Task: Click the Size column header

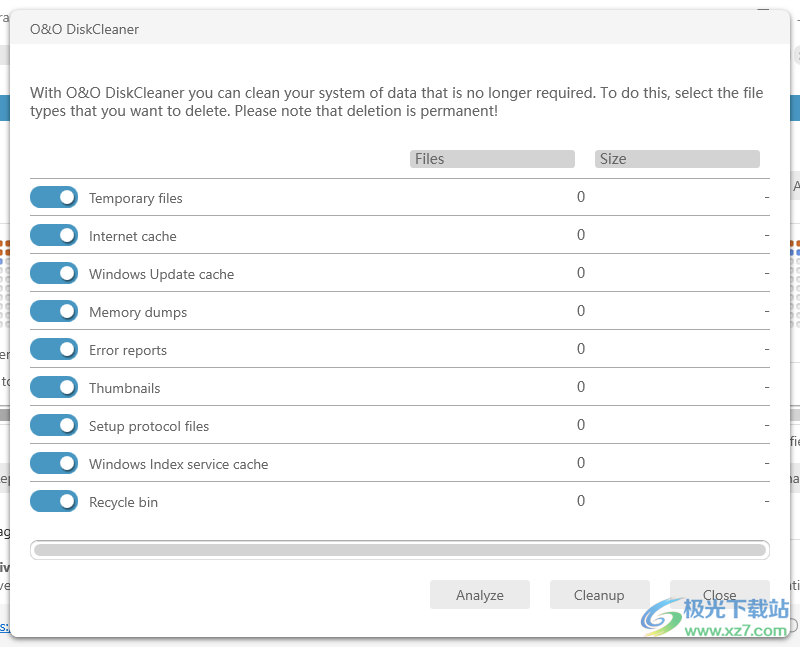Action: [x=677, y=159]
